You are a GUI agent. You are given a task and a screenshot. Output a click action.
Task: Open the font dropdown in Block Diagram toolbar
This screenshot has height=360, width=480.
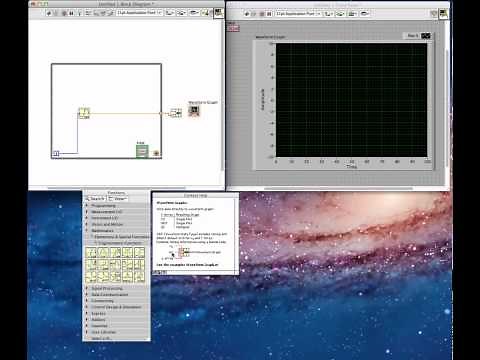click(x=139, y=13)
